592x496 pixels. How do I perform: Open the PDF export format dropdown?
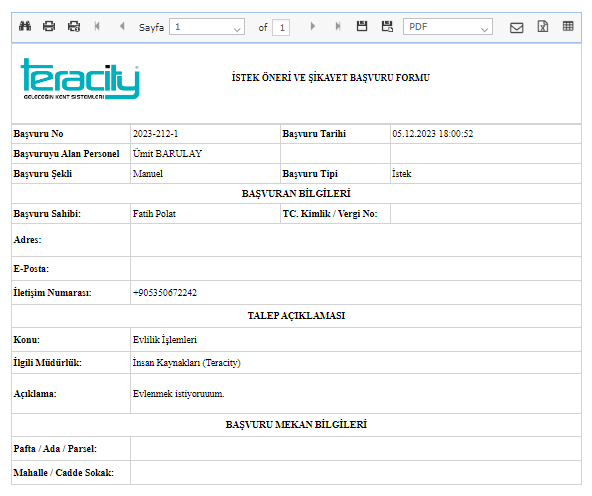(x=448, y=27)
